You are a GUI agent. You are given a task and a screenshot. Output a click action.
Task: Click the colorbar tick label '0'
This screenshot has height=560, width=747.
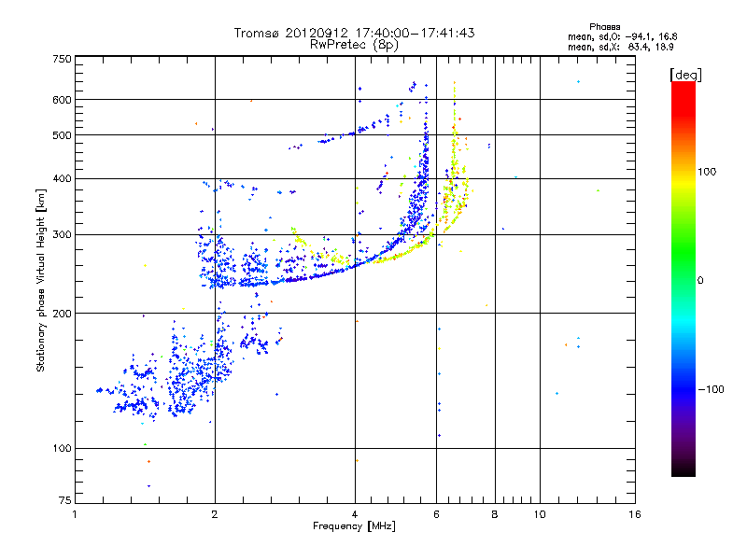(699, 281)
